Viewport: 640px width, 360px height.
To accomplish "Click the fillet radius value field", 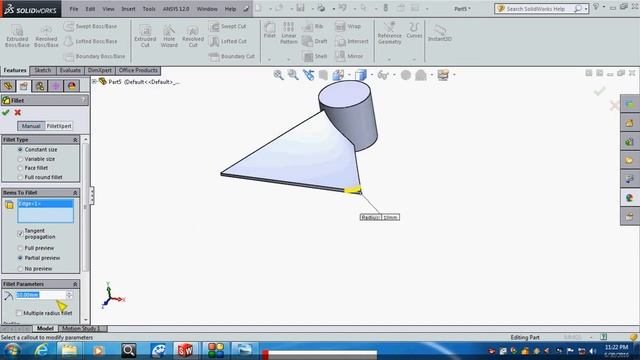I will [x=40, y=295].
